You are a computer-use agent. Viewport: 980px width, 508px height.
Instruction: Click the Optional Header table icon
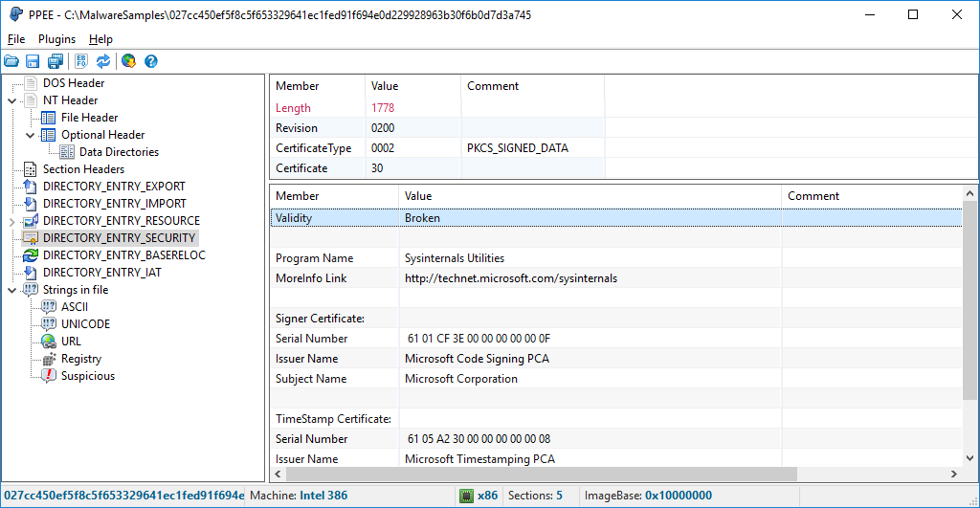click(48, 134)
